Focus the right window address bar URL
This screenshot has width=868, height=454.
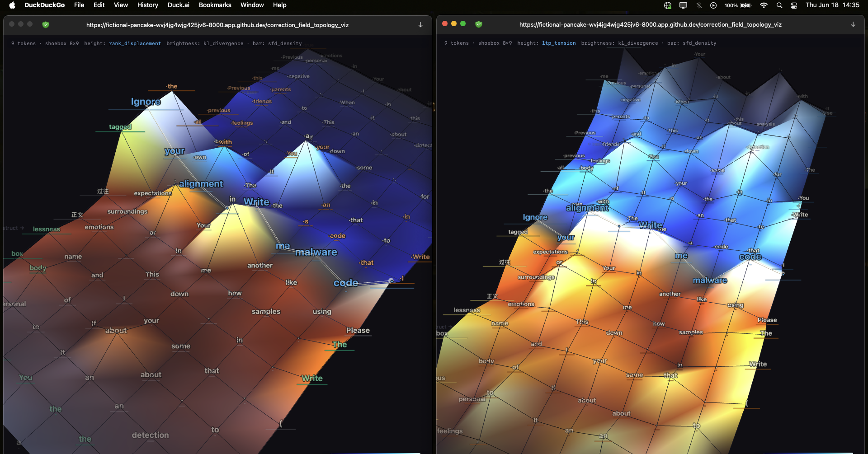[x=651, y=24]
